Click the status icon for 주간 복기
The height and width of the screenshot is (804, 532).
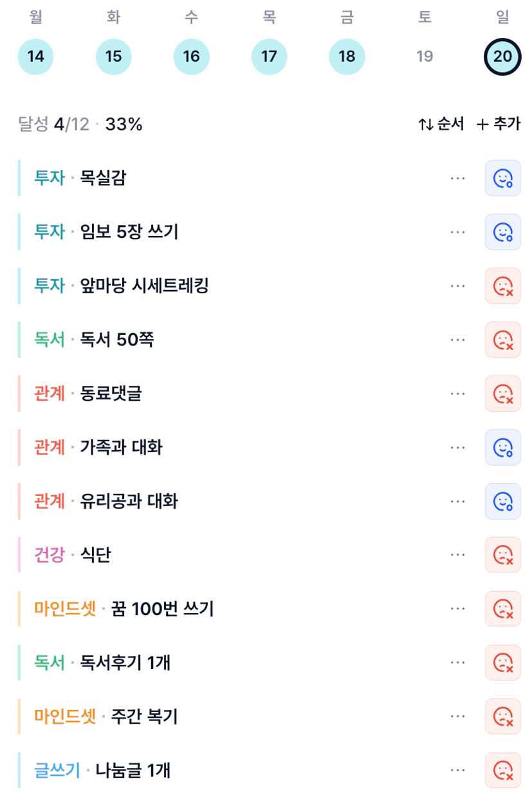[502, 716]
